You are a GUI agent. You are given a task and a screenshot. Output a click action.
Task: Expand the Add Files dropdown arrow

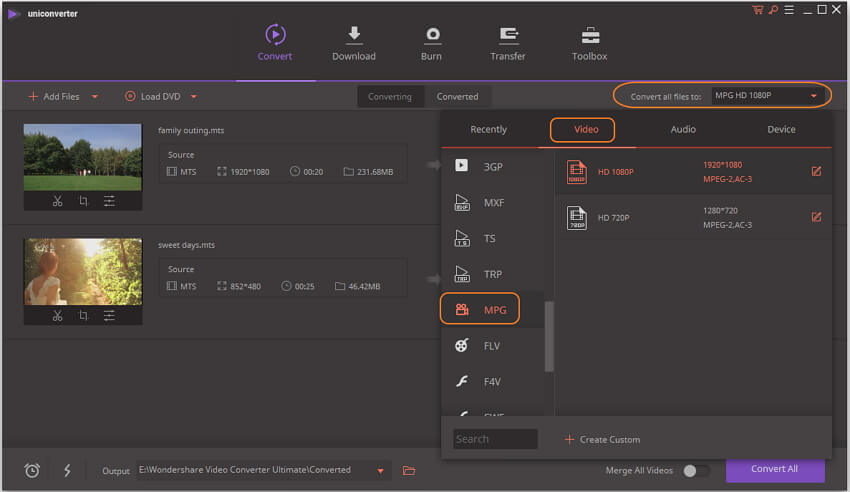(x=95, y=96)
